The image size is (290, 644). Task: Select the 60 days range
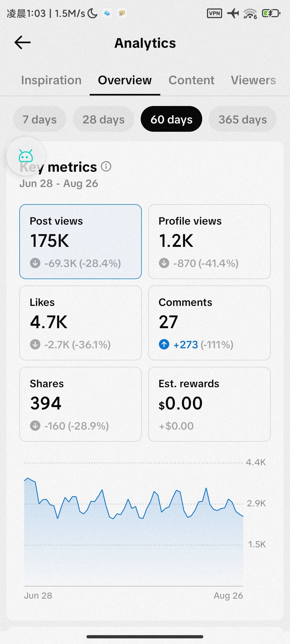coord(171,119)
